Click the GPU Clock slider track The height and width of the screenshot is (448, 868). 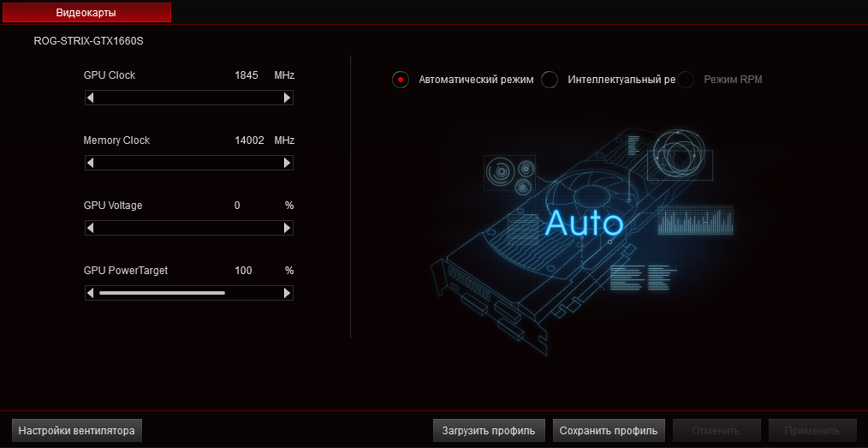[189, 98]
